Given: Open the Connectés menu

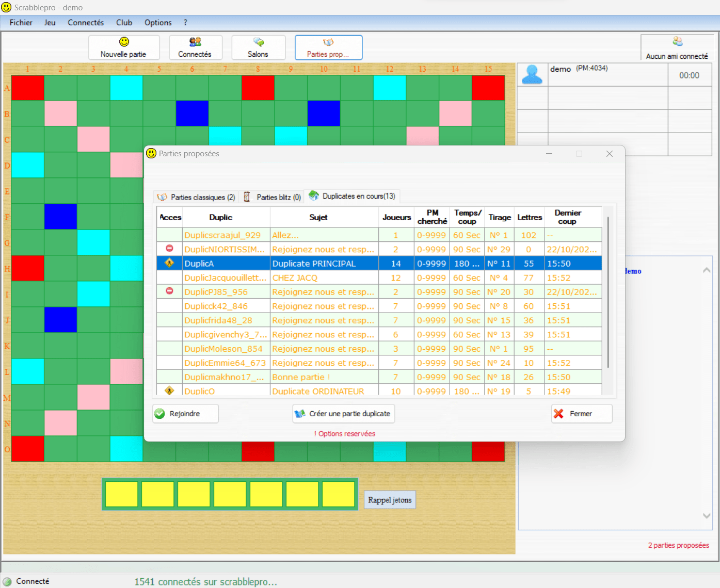Looking at the screenshot, I should click(86, 23).
